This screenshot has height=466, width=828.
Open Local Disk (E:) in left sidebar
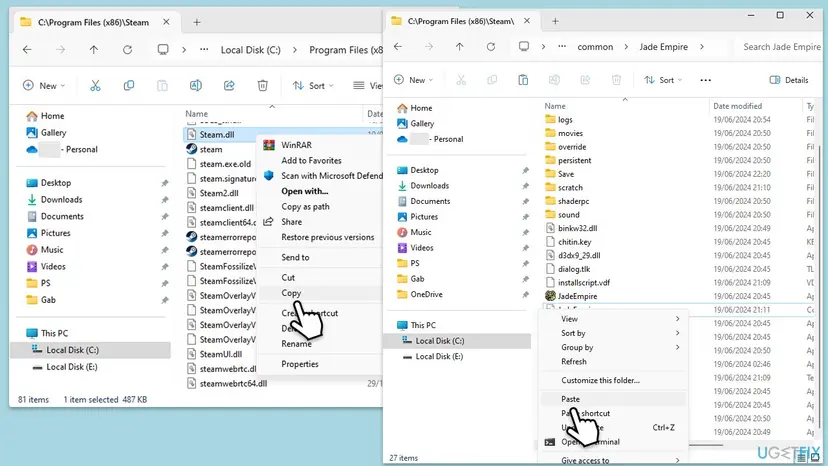72,367
